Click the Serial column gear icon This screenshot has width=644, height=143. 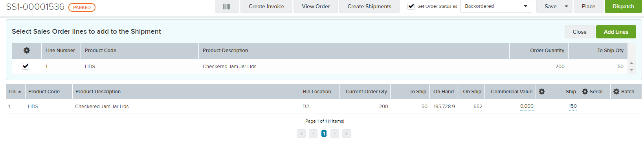585,91
